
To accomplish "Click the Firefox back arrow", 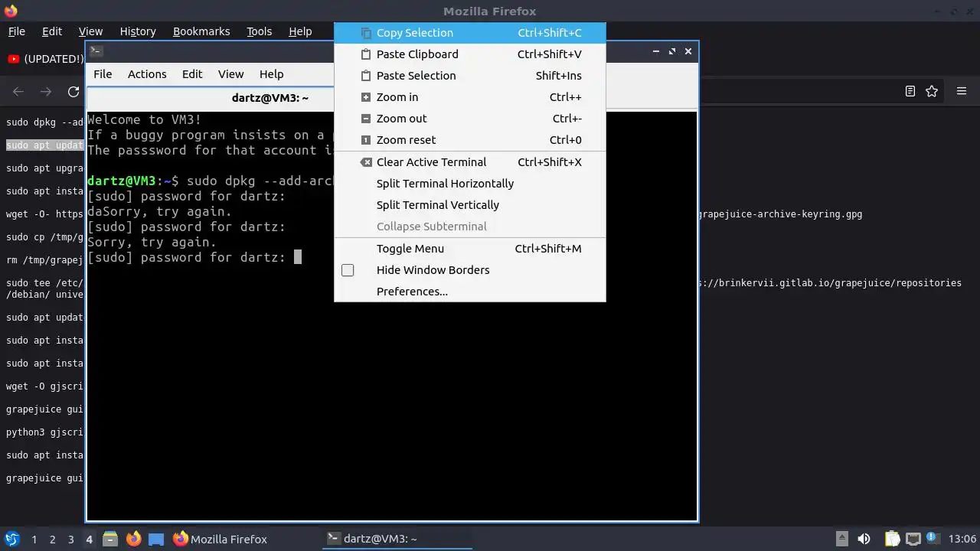I will point(18,92).
